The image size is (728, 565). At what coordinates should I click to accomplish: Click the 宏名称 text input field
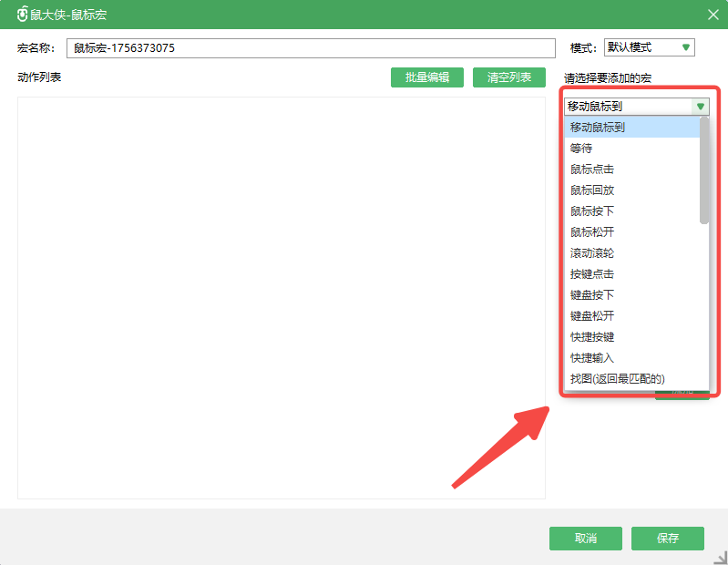click(311, 48)
